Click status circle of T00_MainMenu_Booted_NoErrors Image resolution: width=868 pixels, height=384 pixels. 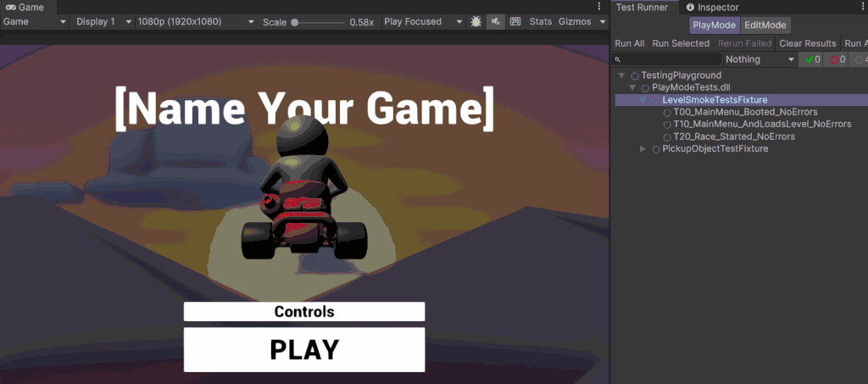point(667,113)
